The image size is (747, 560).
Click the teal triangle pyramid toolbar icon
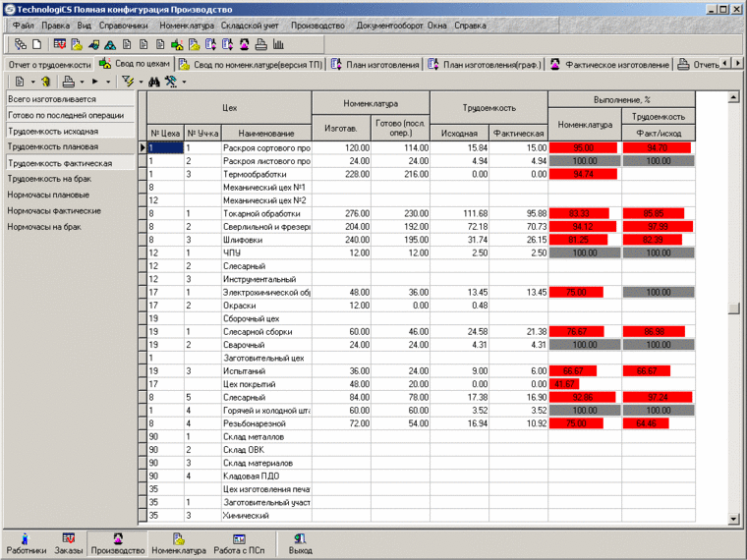(x=110, y=45)
